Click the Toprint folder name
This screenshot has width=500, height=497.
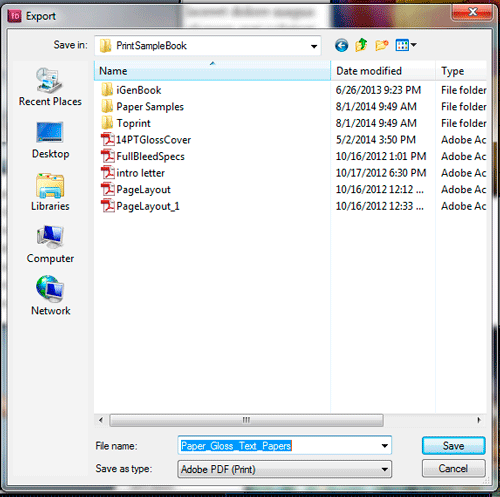pos(133,123)
